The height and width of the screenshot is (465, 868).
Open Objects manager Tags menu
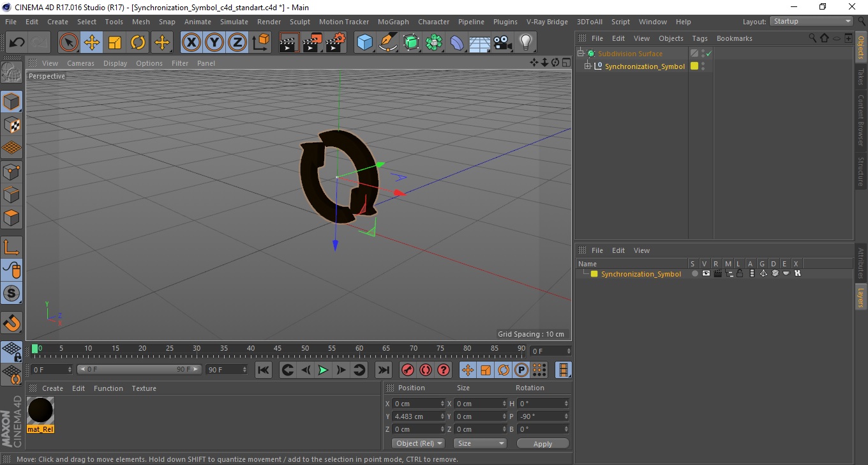[x=700, y=38]
